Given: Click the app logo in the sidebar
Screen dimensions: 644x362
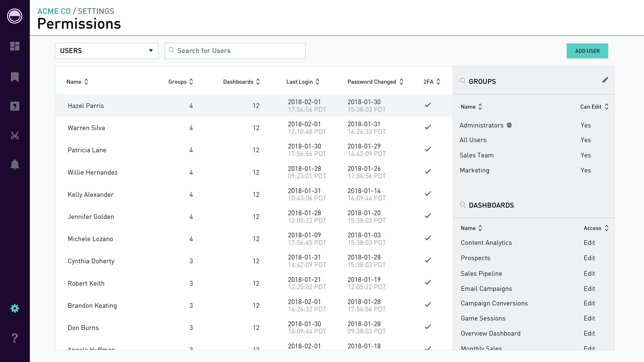Looking at the screenshot, I should (x=15, y=16).
